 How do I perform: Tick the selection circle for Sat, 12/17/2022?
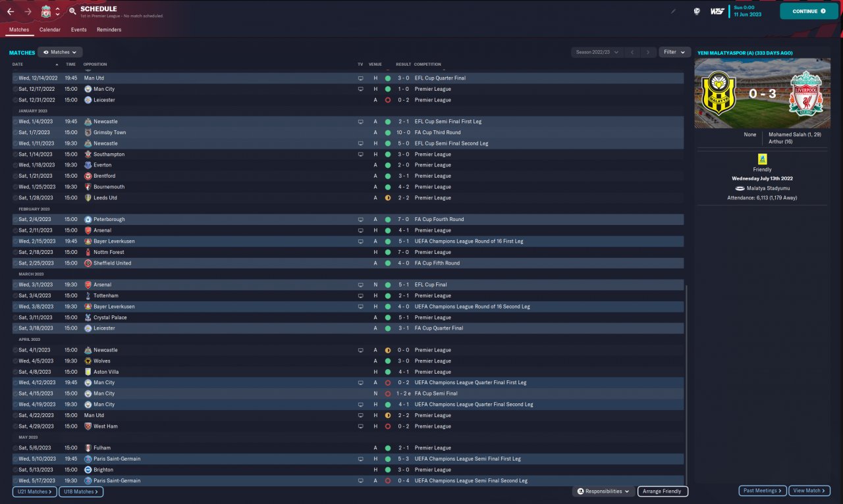point(15,89)
